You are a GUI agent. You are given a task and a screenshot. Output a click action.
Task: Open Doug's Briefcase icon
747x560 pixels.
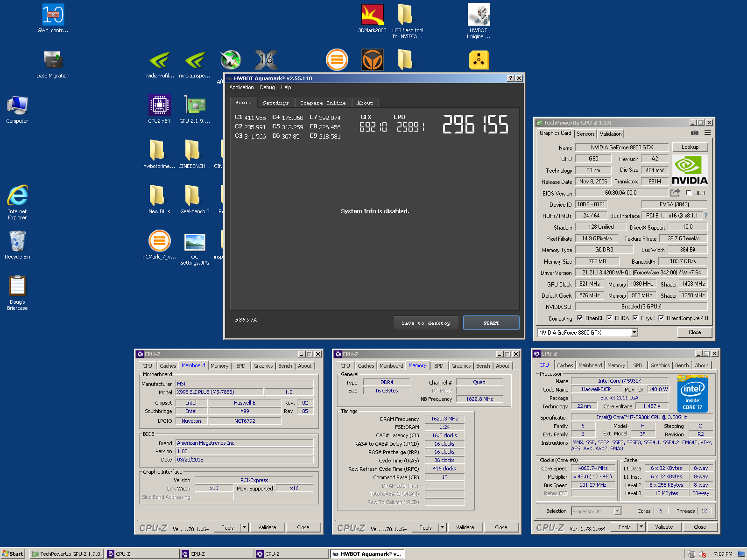[x=17, y=293]
